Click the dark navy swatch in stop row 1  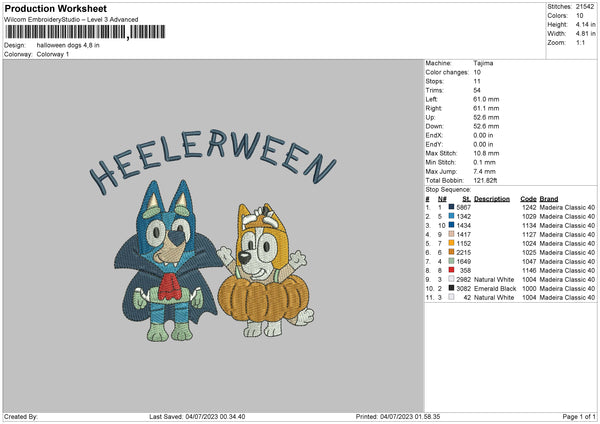click(x=451, y=207)
